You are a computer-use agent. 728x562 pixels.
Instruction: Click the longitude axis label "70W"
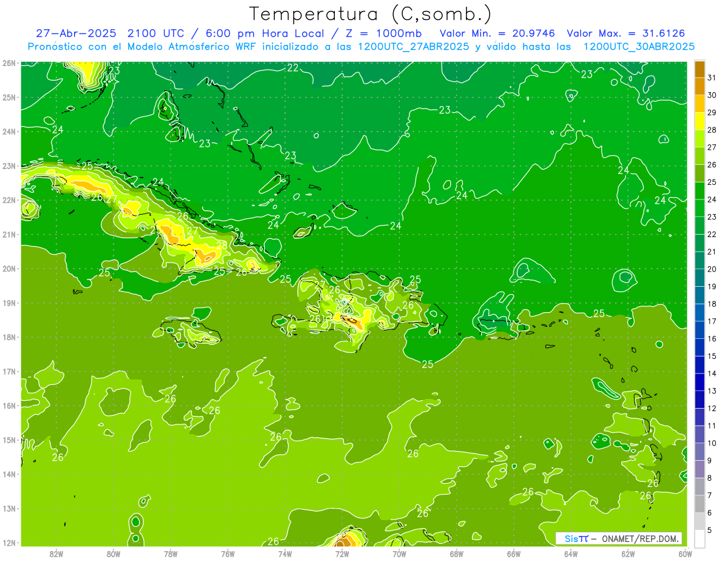(x=399, y=554)
